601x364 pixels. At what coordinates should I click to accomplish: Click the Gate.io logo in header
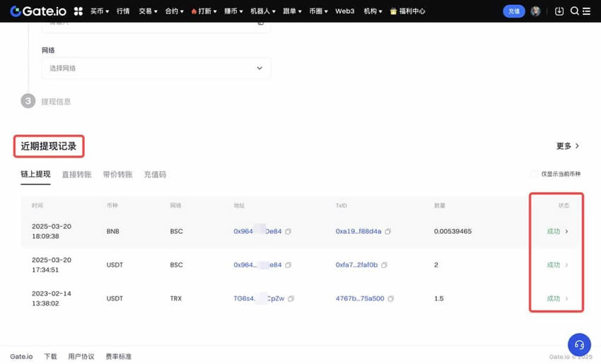[39, 11]
